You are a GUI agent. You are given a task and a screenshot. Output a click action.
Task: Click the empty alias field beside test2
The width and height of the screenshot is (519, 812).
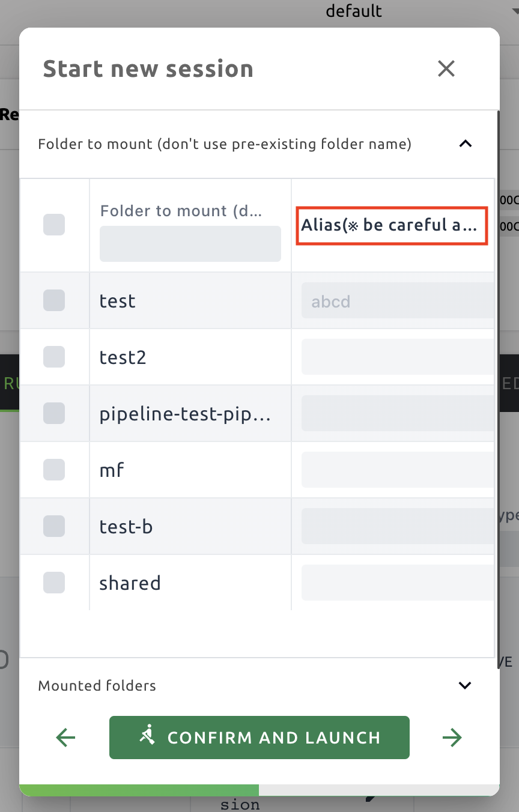(396, 357)
